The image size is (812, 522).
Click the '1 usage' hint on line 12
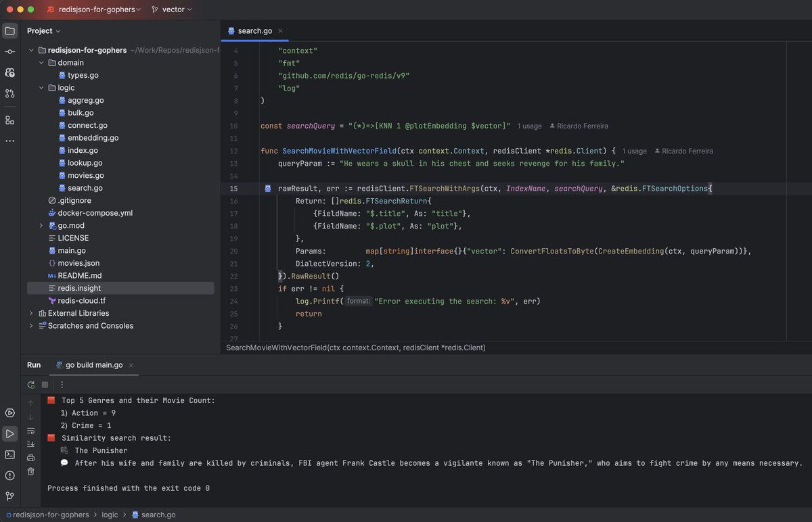635,151
